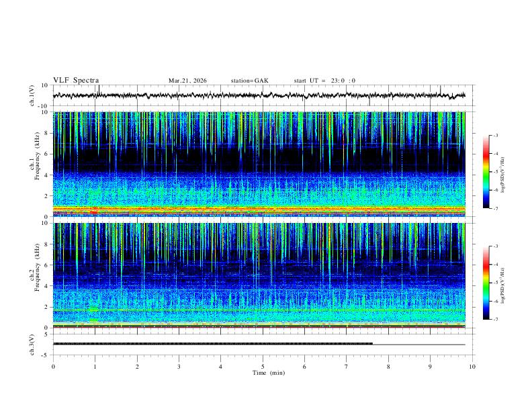Click time axis tick label "10"

[x=472, y=367]
